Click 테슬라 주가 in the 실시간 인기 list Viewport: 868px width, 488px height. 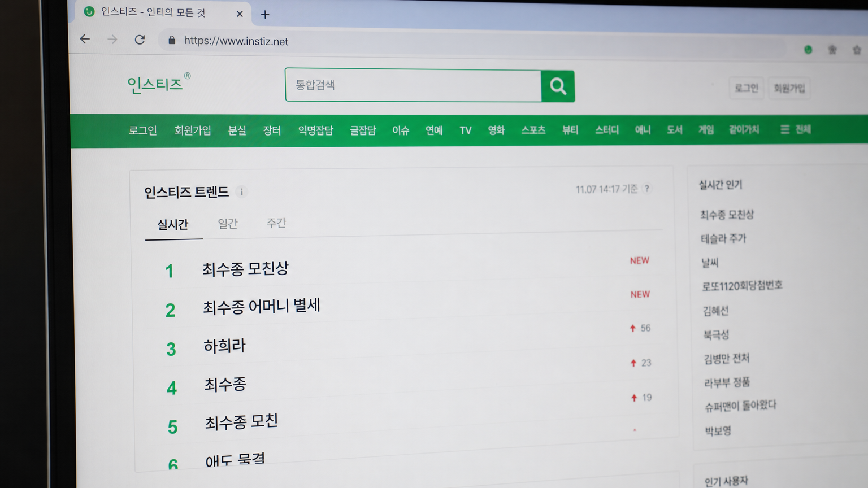tap(723, 239)
